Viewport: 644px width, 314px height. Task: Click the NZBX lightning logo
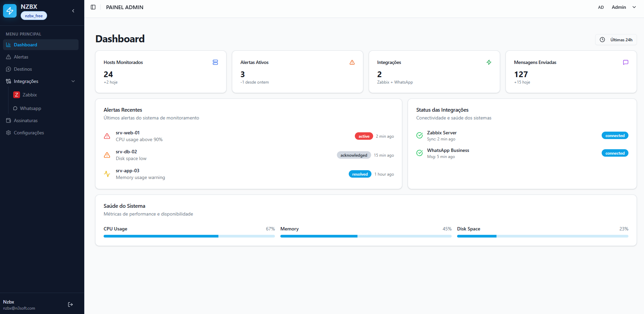(9, 10)
